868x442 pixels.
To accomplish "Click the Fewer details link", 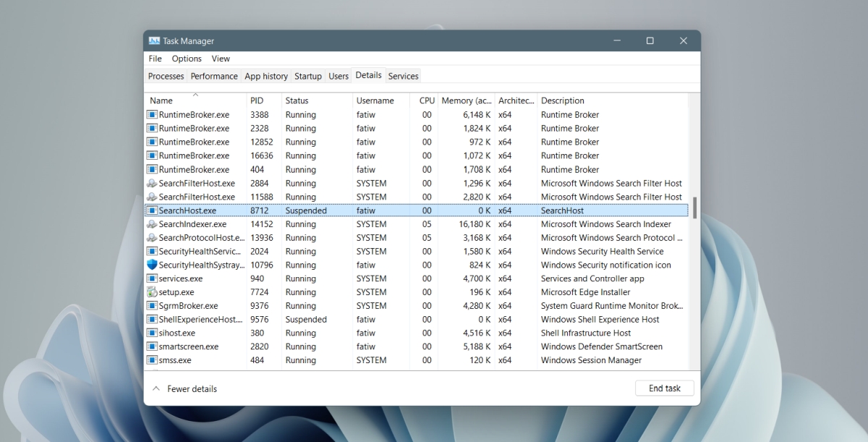I will pos(192,388).
